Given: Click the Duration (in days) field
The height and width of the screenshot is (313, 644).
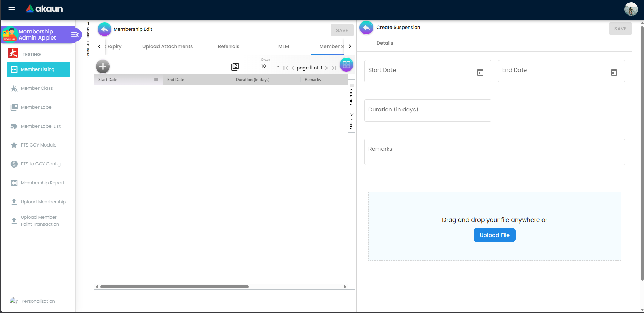Looking at the screenshot, I should [428, 110].
